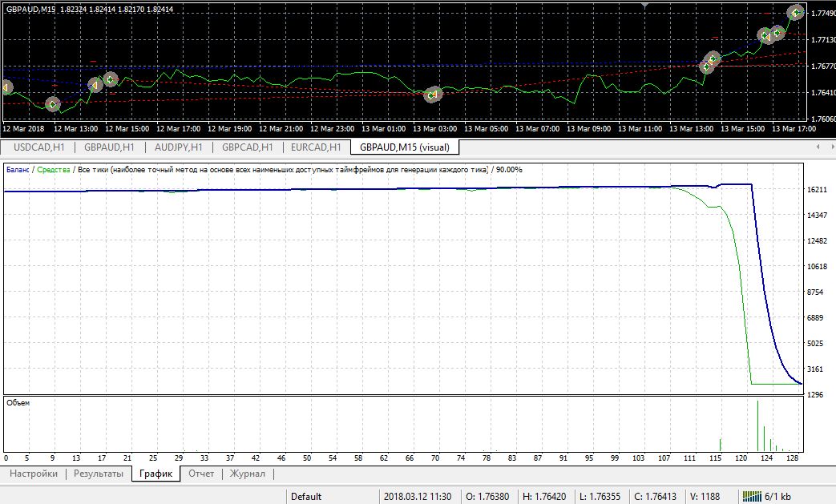Click the Баланс legend label
Image resolution: width=836 pixels, height=504 pixels.
pos(18,169)
